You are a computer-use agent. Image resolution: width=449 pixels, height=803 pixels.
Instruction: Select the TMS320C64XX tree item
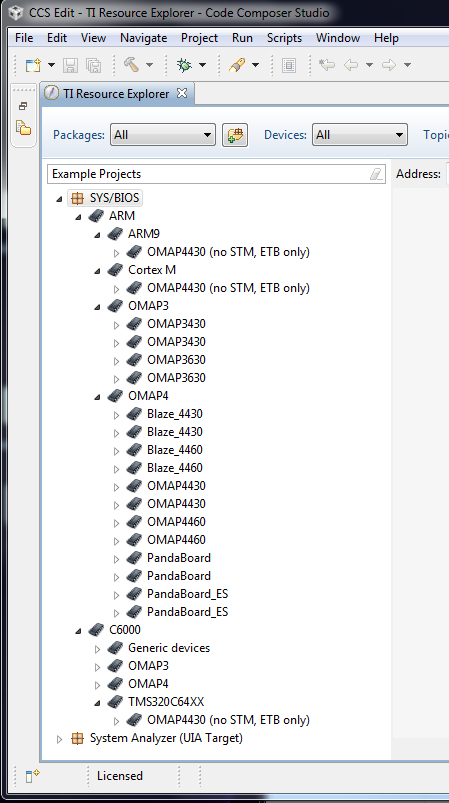point(166,702)
